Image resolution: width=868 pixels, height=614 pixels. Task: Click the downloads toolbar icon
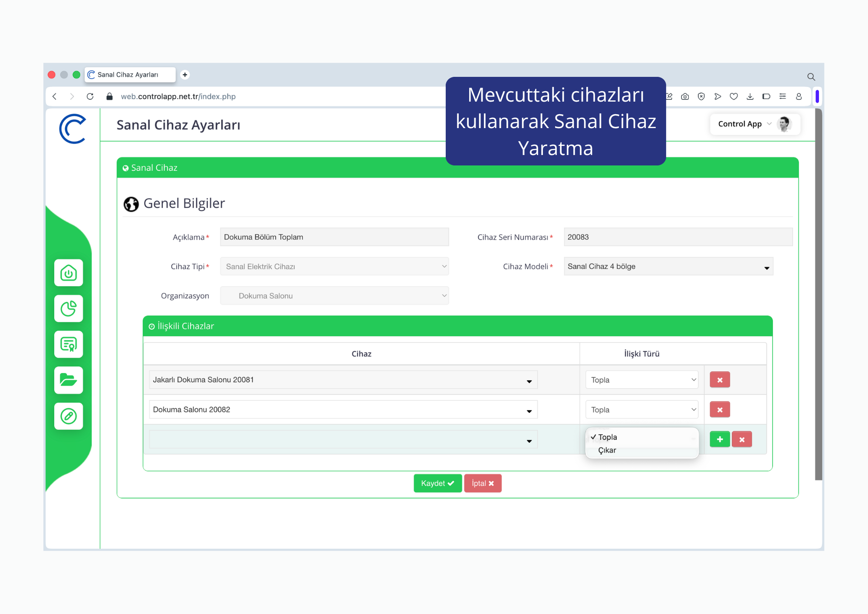tap(750, 96)
